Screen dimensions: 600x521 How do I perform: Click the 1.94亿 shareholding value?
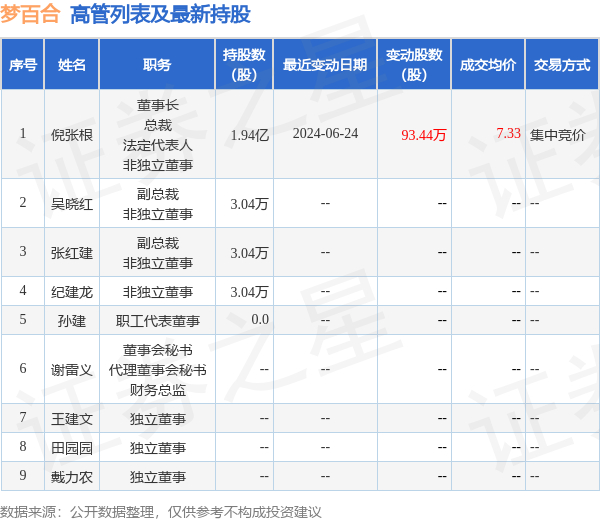[249, 135]
